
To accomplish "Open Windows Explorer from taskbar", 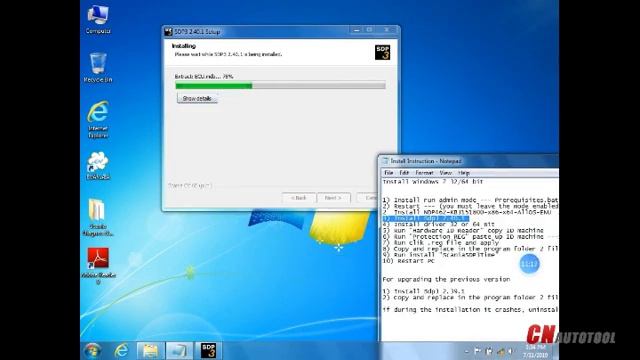I will tap(150, 351).
